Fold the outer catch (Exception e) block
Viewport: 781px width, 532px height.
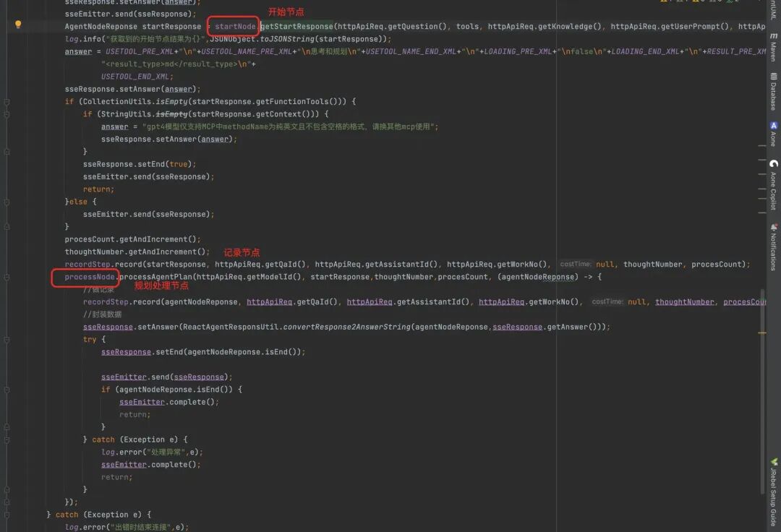coord(7,515)
